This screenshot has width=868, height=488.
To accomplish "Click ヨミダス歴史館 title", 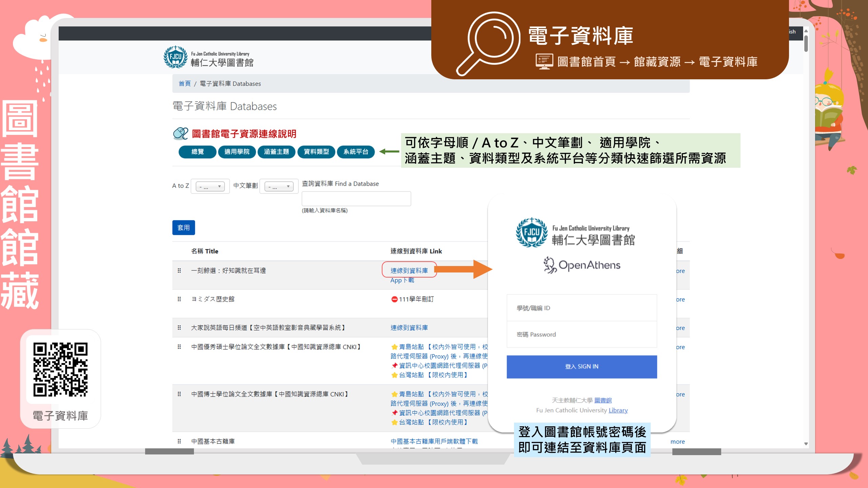I will tap(213, 299).
